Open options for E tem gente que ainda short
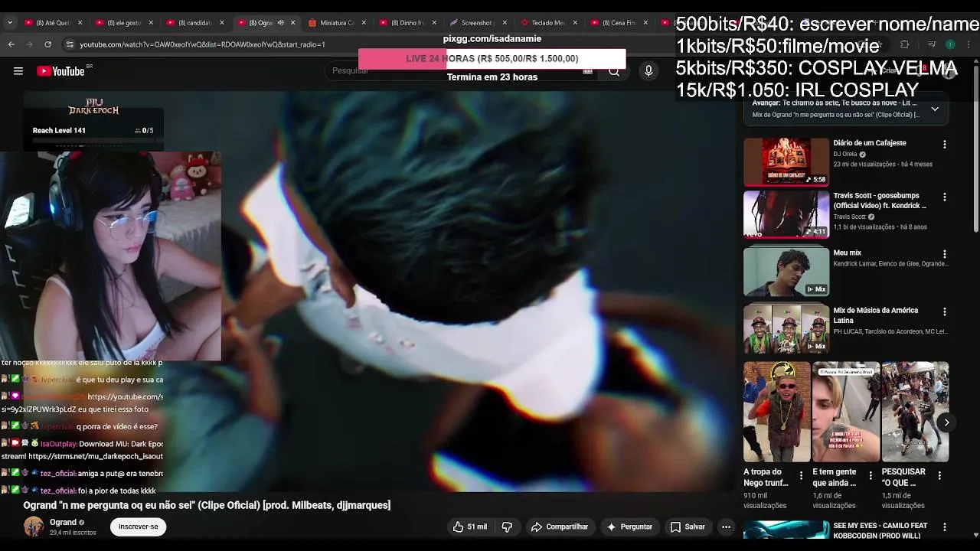 871,475
